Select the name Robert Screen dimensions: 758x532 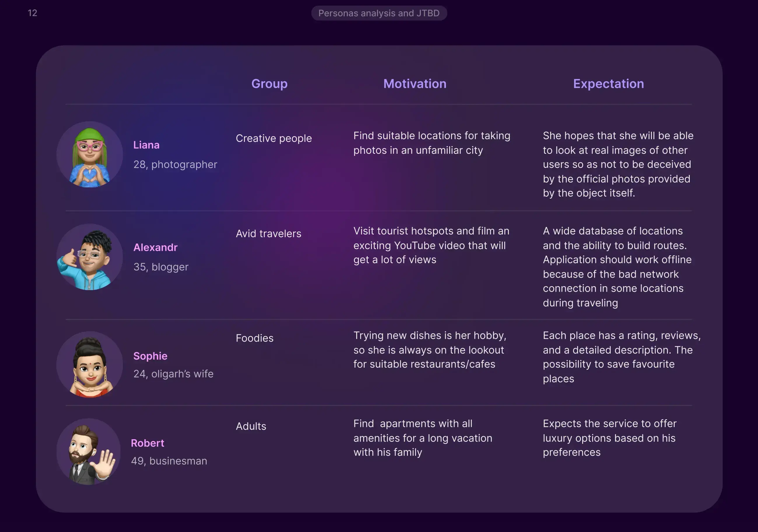click(x=147, y=443)
